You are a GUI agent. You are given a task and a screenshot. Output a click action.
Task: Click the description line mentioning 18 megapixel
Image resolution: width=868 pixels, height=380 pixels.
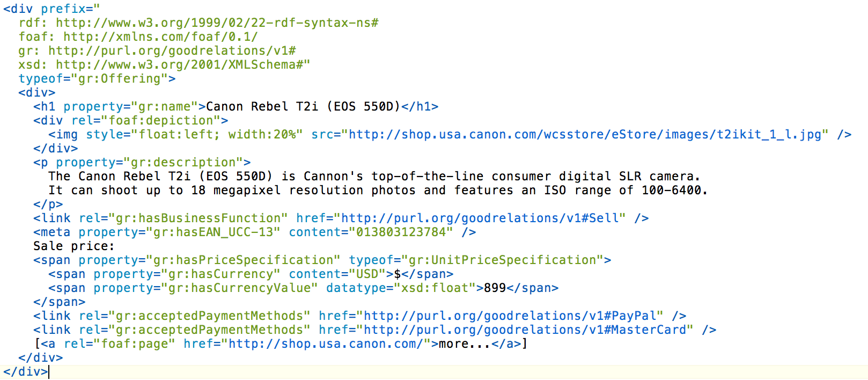(378, 191)
